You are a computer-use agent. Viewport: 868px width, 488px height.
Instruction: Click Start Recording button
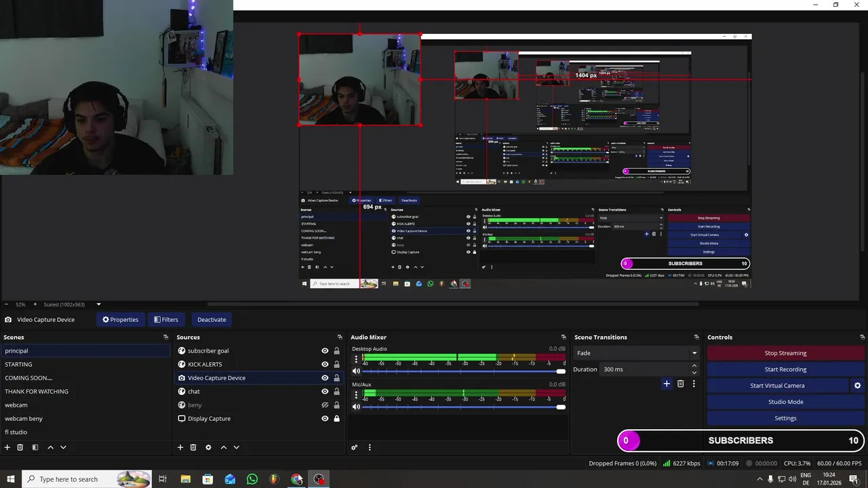[x=785, y=369]
